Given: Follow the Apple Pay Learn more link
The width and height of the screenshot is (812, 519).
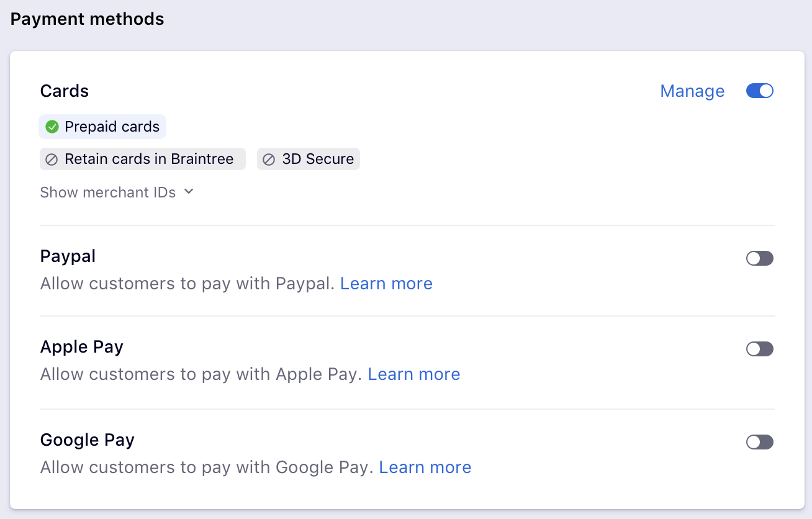Looking at the screenshot, I should [x=414, y=374].
